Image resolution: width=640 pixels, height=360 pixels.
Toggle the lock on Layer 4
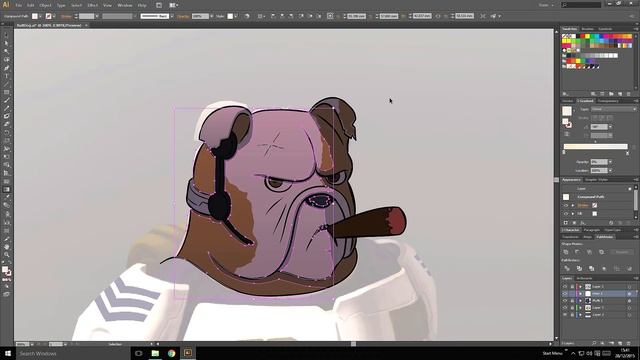click(x=572, y=293)
